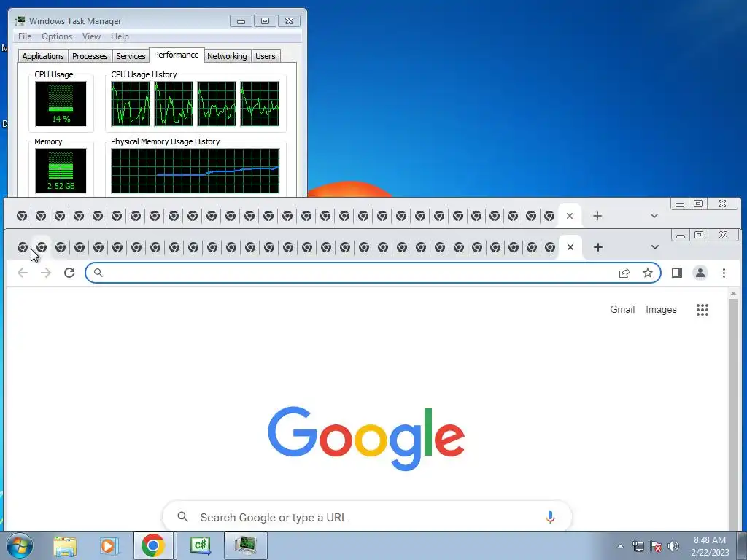Switch to Processes tab in Task Manager

[x=90, y=56]
